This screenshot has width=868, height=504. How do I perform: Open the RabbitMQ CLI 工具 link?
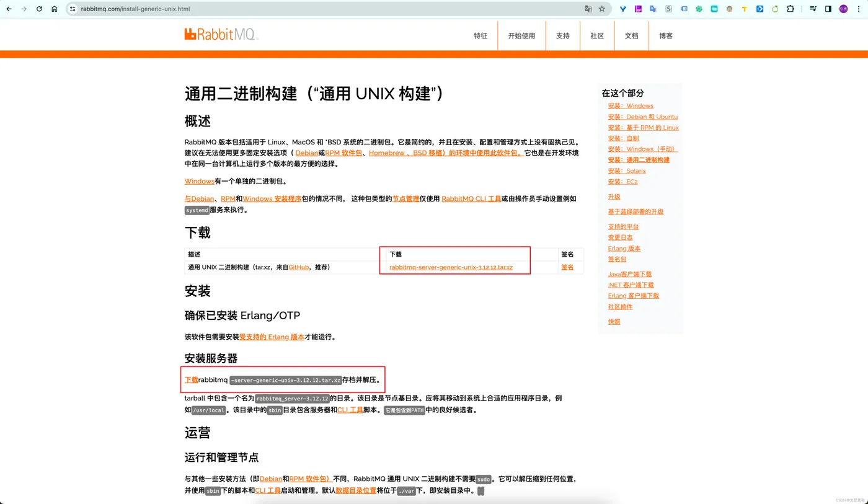click(x=471, y=198)
